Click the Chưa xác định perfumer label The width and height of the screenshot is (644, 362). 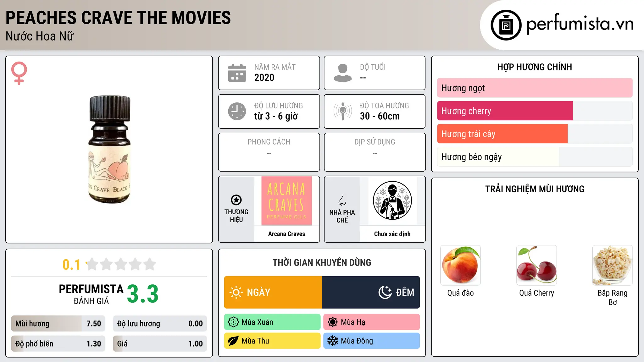(392, 234)
